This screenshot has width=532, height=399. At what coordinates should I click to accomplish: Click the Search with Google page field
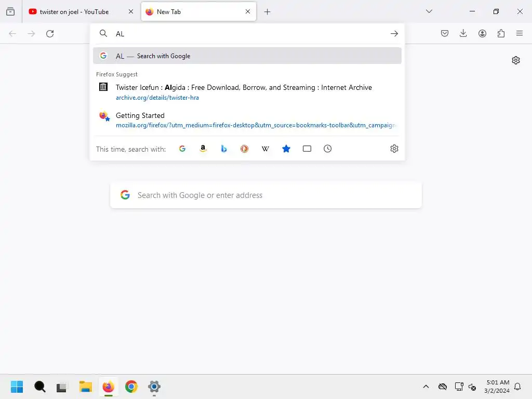point(266,195)
